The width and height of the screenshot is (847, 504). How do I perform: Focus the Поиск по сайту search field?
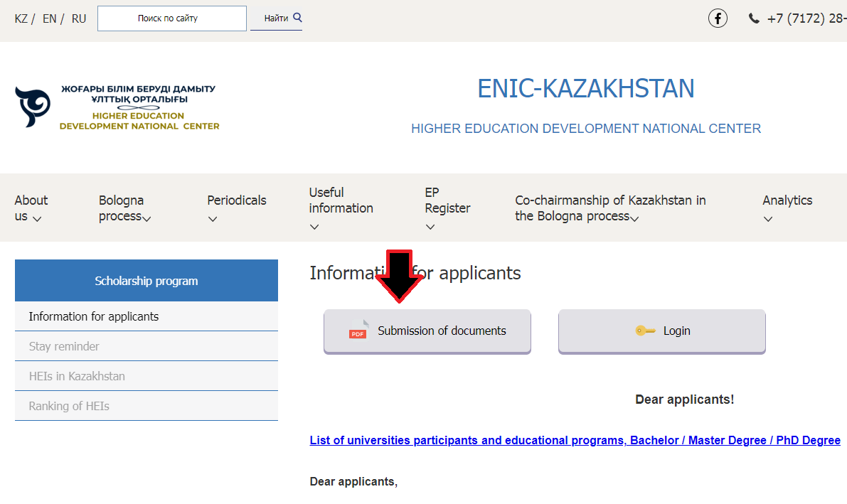(172, 18)
